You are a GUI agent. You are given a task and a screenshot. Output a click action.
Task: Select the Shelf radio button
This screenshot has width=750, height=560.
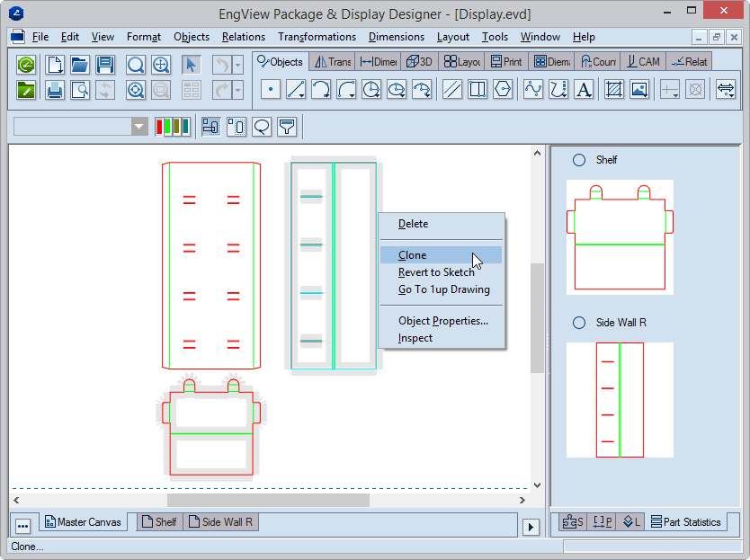coord(579,160)
